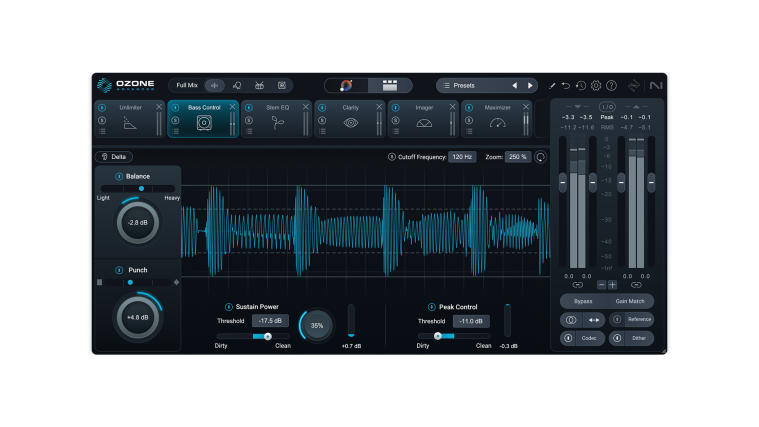Click the channel swap arrows button

594,320
